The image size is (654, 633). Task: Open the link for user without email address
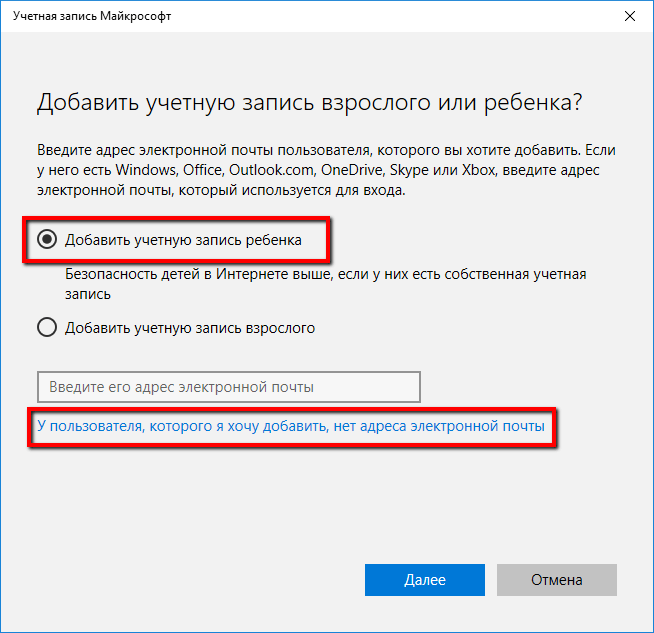(x=291, y=426)
